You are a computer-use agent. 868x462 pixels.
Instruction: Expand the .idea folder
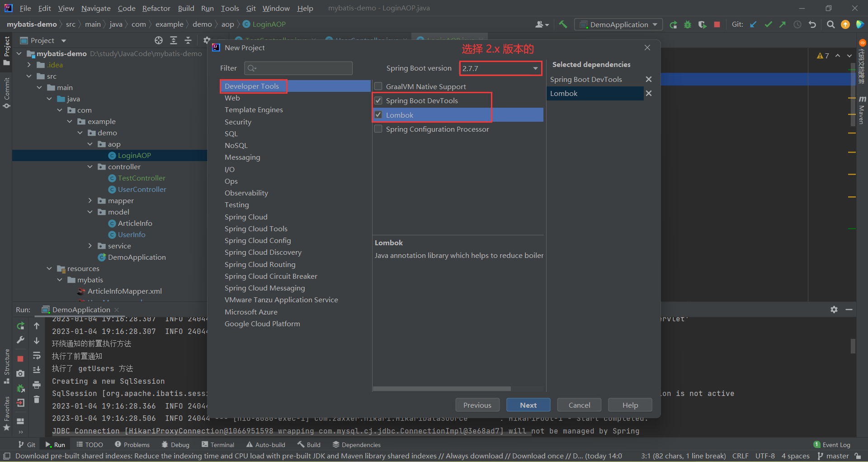point(29,65)
